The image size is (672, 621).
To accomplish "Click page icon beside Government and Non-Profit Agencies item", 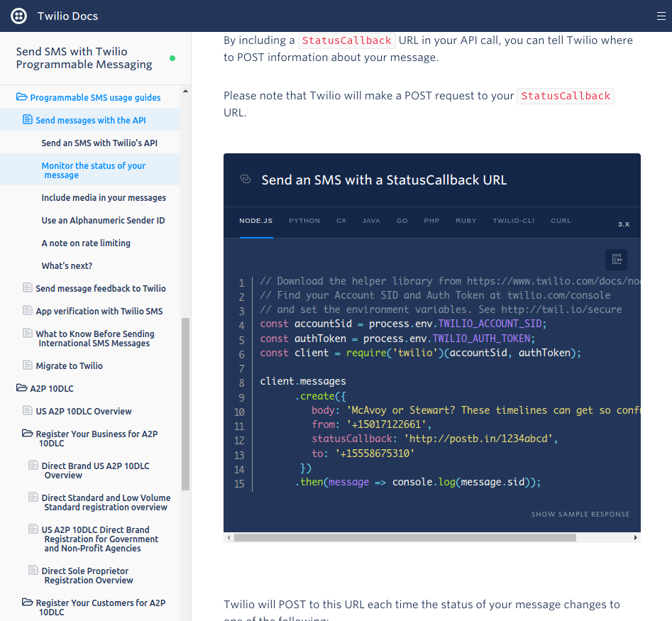I will point(33,529).
